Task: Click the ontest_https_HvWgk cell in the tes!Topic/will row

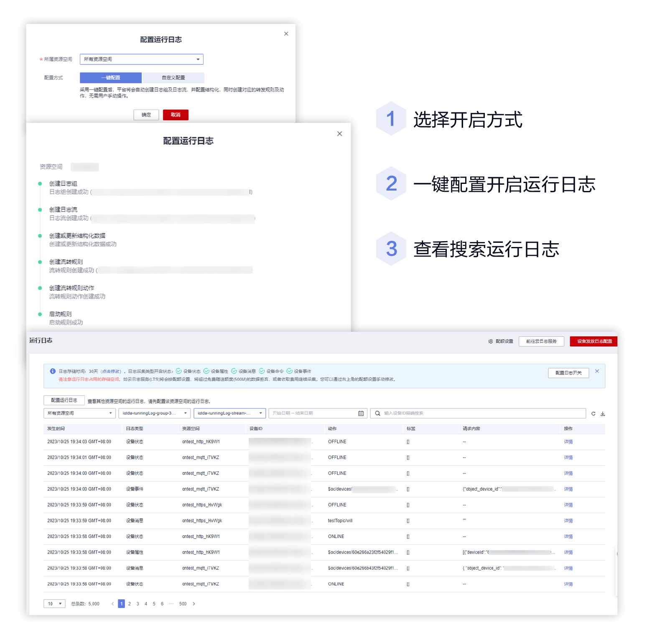Action: [x=202, y=521]
